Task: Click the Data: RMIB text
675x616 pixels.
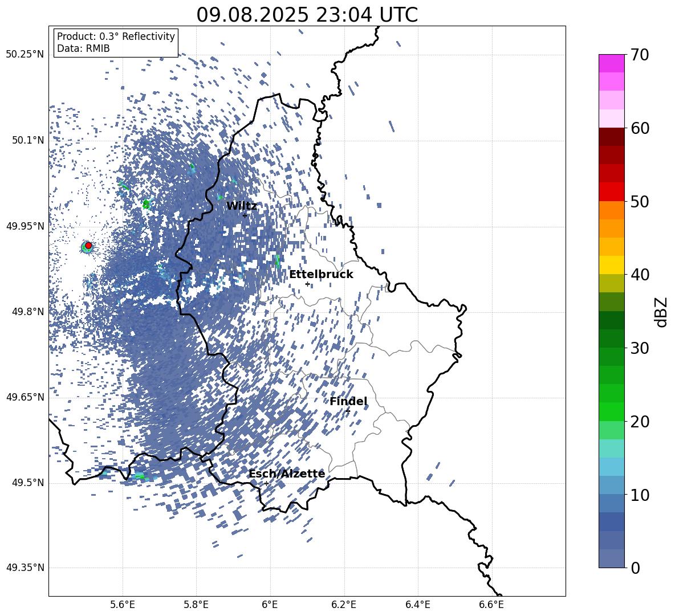Action: [83, 48]
